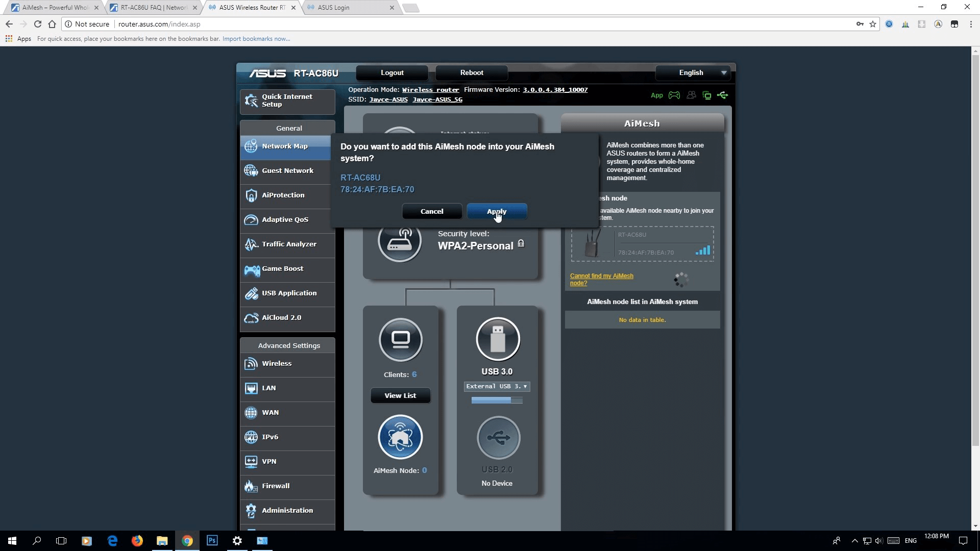The height and width of the screenshot is (551, 980).
Task: Open Administration gear icon
Action: coord(251,511)
